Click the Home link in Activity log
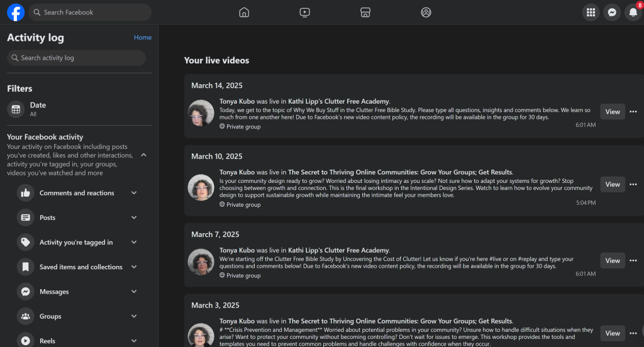This screenshot has height=347, width=644. pos(143,37)
